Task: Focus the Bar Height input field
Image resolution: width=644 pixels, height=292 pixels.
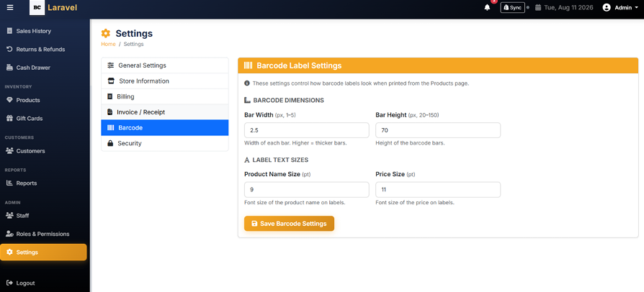Action: [x=438, y=130]
